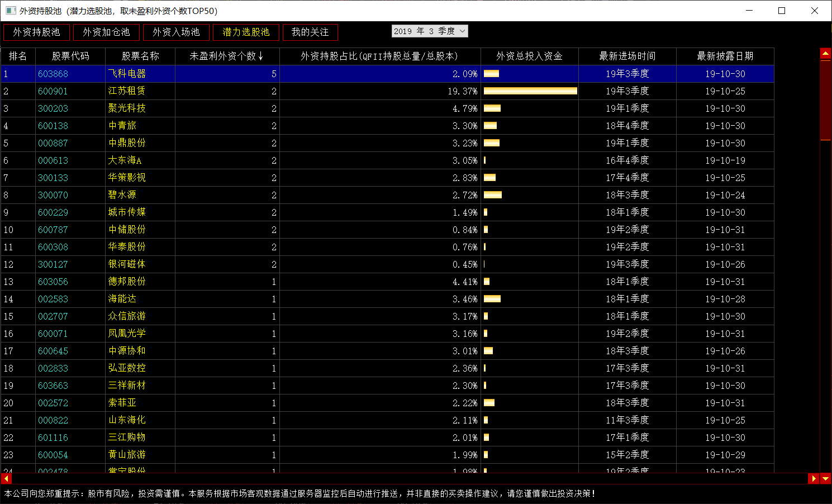
Task: Select the 聚光科技 stock row
Action: 127,108
